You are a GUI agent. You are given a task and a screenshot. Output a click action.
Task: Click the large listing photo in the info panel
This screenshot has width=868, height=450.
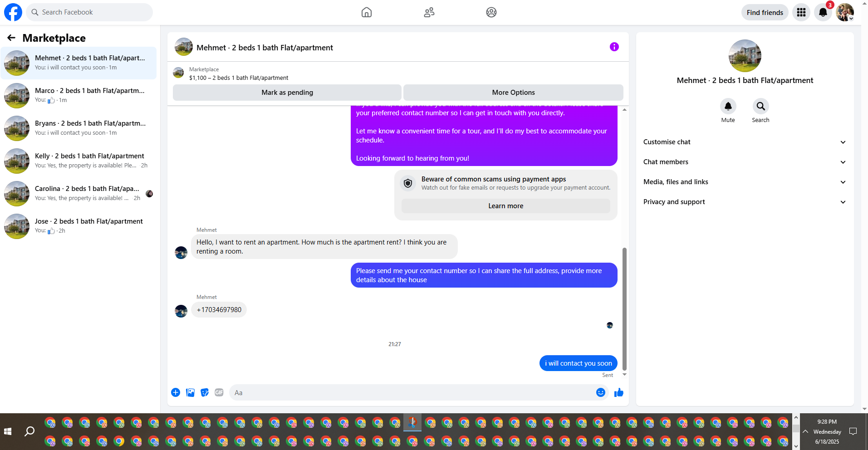pos(745,56)
